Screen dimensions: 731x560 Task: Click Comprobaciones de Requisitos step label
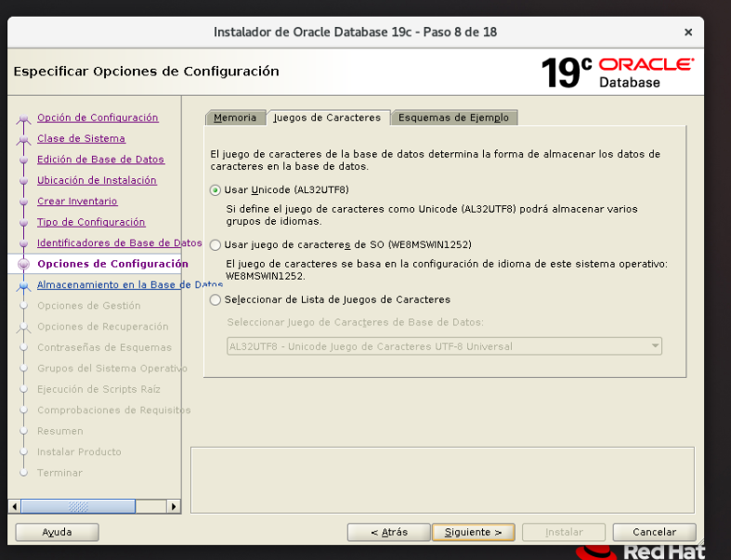point(114,410)
